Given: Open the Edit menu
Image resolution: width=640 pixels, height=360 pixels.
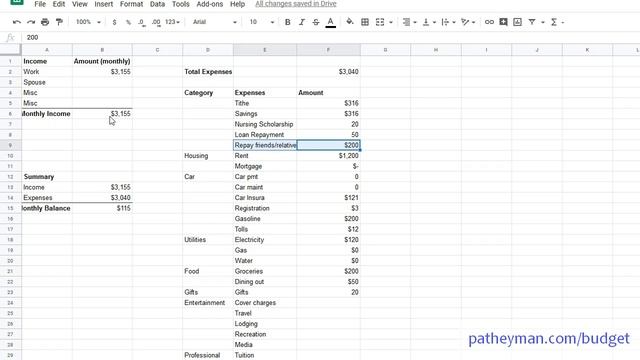Looking at the screenshot, I should coord(59,4).
